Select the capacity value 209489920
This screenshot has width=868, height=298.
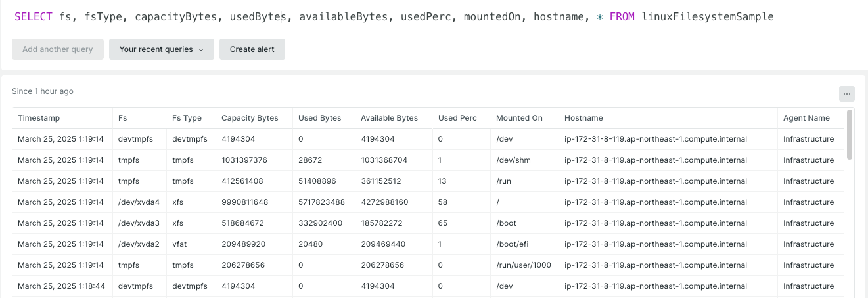point(242,244)
